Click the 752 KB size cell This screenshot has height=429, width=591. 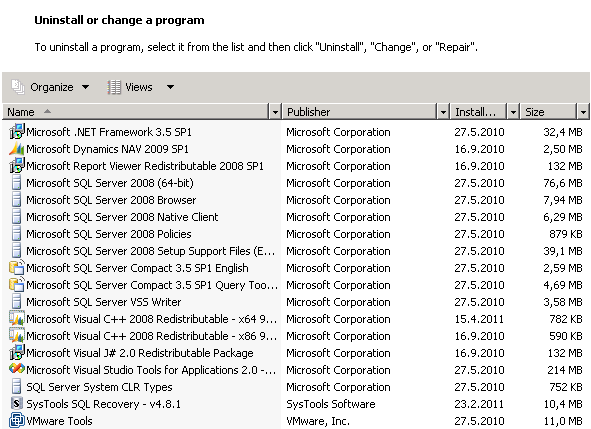566,387
